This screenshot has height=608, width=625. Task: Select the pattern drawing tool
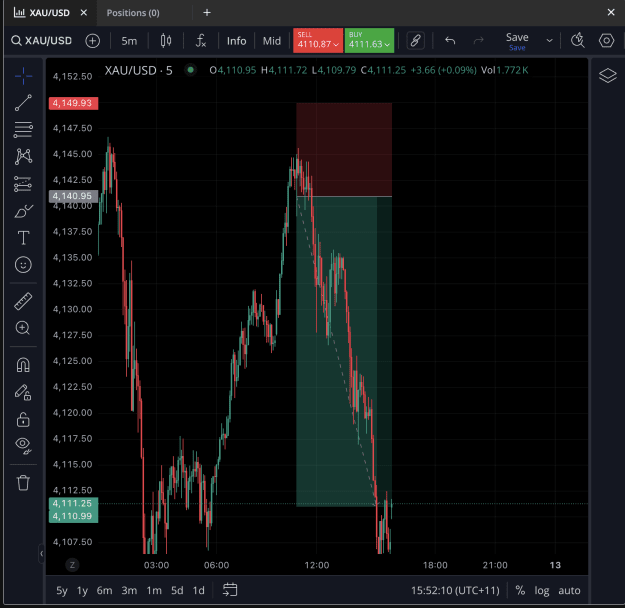23,156
